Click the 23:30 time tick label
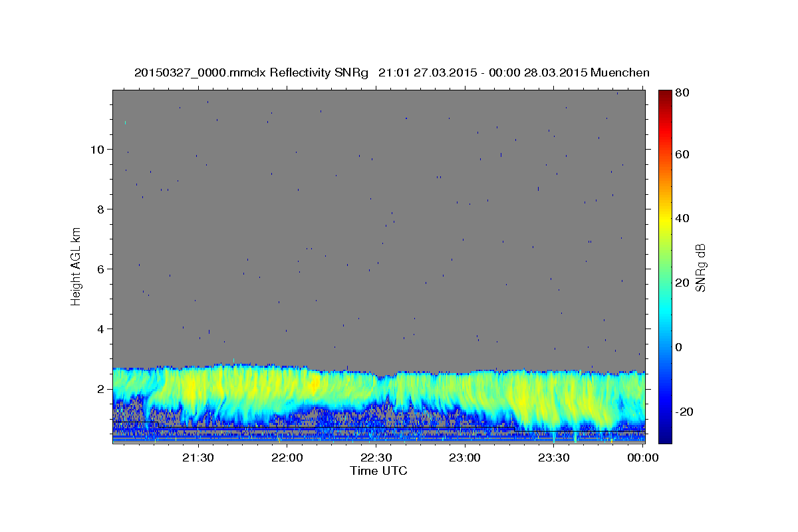This screenshot has height=532, width=798. pyautogui.click(x=553, y=458)
